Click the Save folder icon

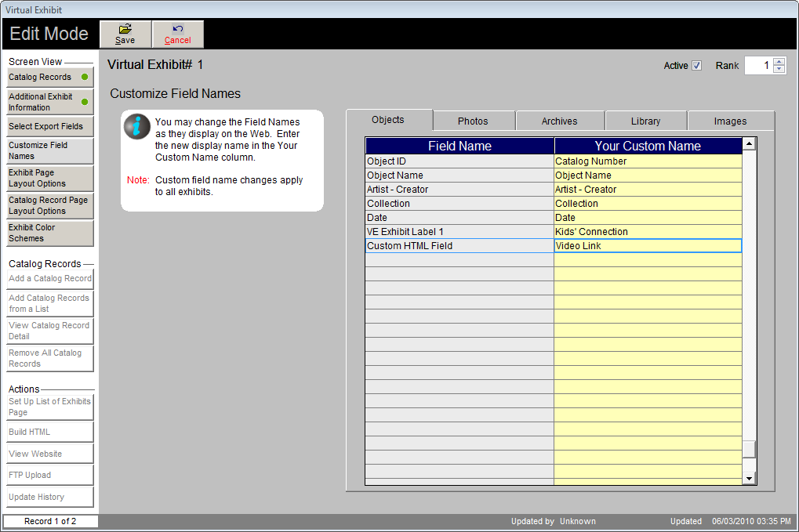coord(125,29)
